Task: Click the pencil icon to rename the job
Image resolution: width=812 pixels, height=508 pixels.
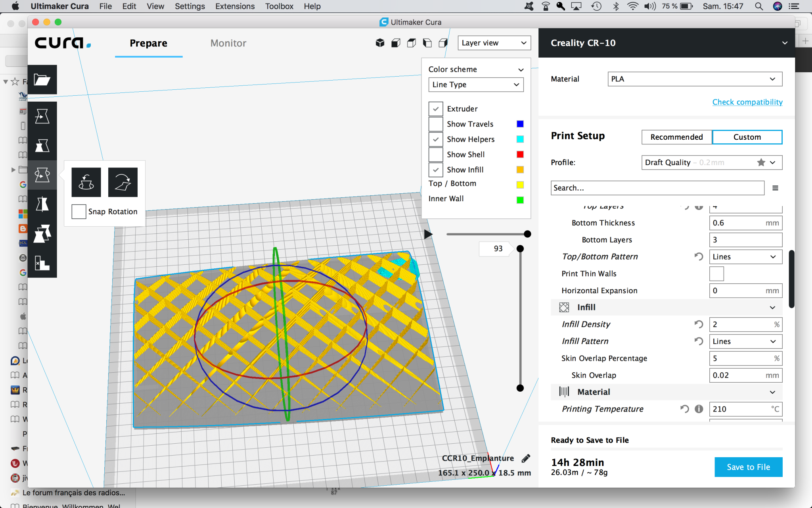Action: point(526,458)
